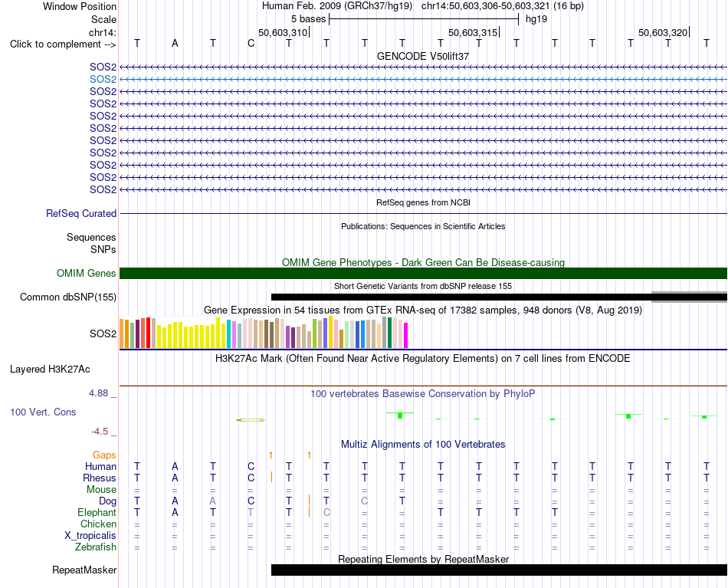Click position marker 50,603,315
Viewport: 728px width, 588px height.
(x=473, y=32)
